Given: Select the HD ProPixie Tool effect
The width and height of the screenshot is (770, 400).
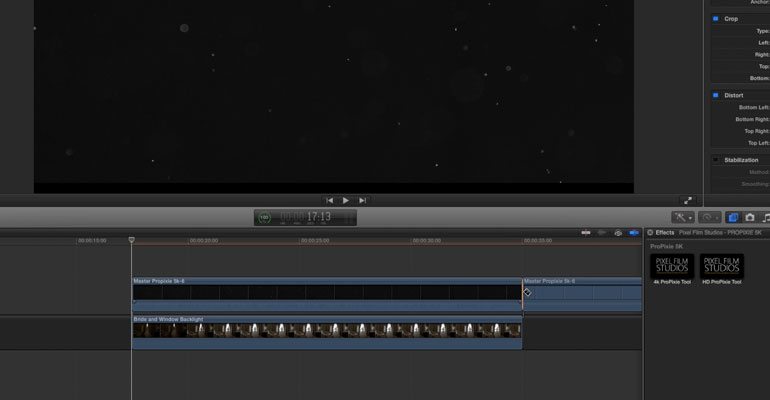Looking at the screenshot, I should pos(722,269).
